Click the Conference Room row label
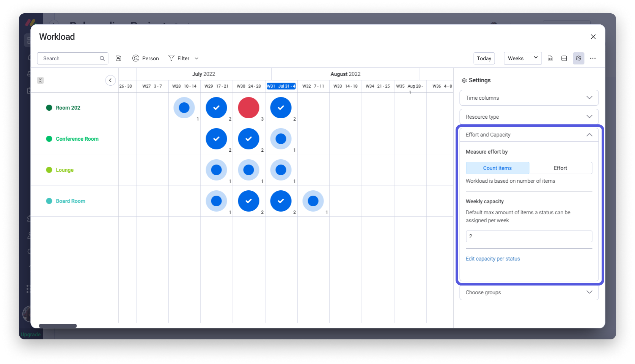This screenshot has width=635, height=364. [77, 139]
